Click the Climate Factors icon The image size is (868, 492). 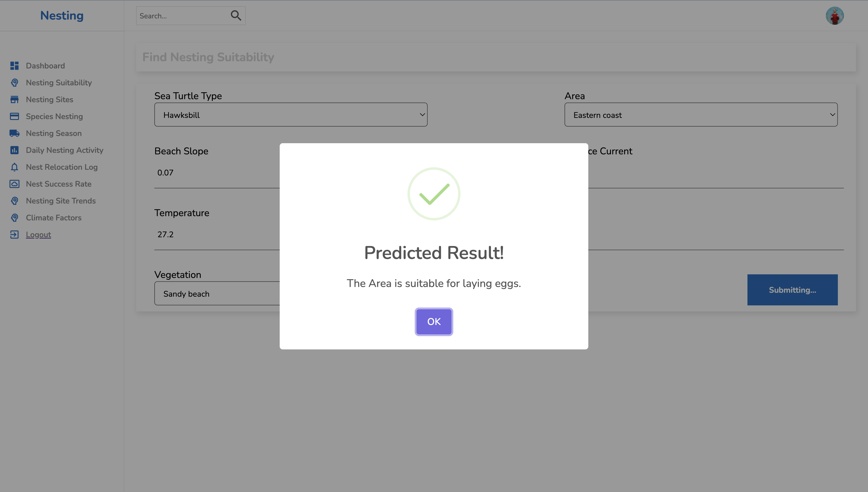point(14,218)
